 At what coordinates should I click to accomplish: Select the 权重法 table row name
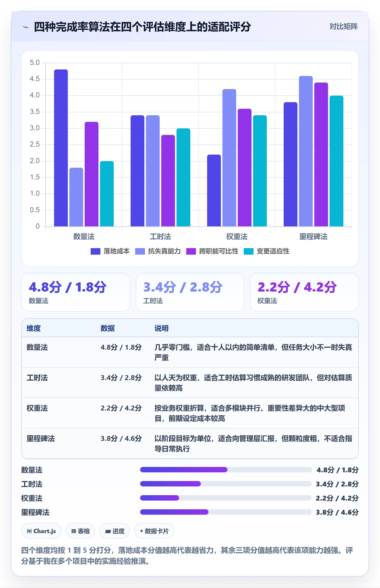coord(37,408)
